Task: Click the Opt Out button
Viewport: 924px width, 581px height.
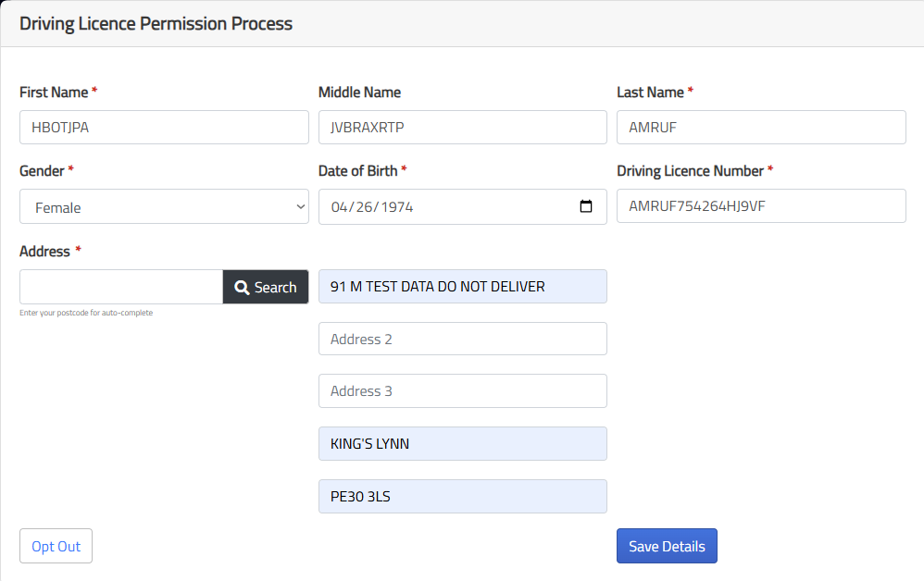Action: click(x=56, y=546)
